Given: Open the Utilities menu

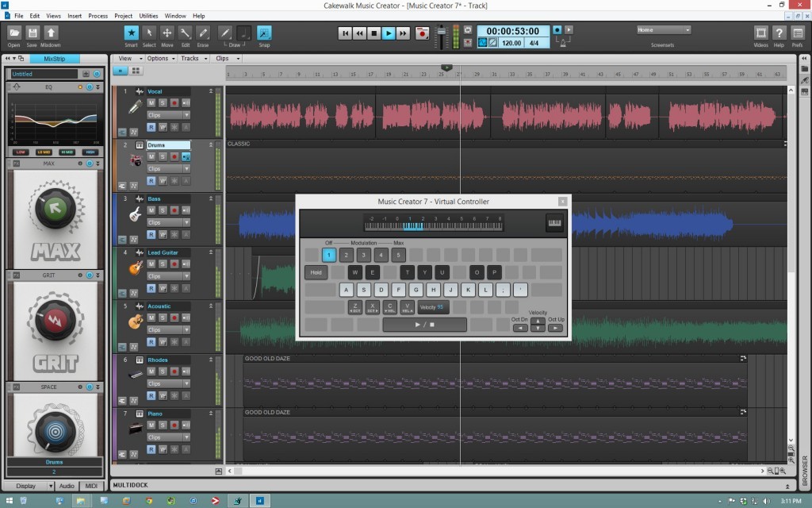Looking at the screenshot, I should [148, 16].
